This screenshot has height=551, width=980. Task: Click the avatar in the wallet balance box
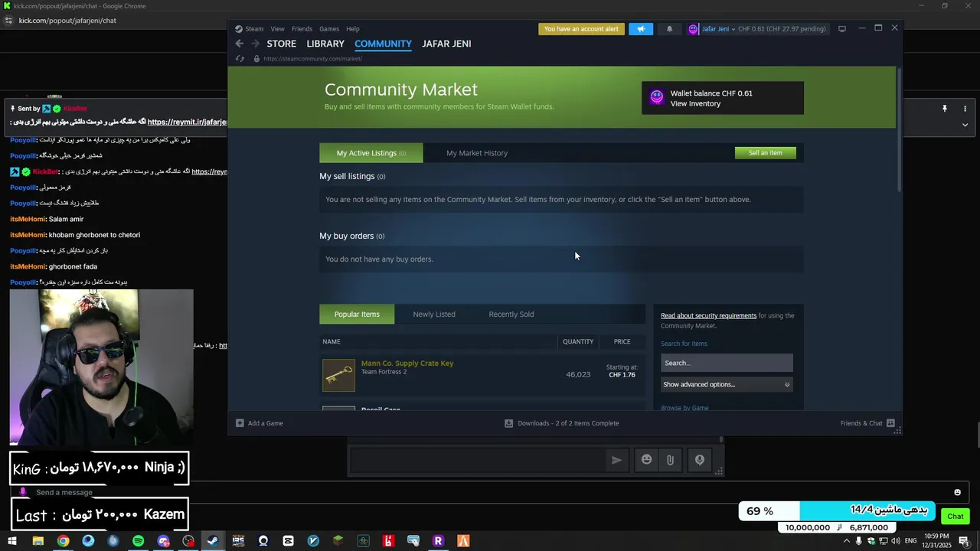[x=657, y=96]
